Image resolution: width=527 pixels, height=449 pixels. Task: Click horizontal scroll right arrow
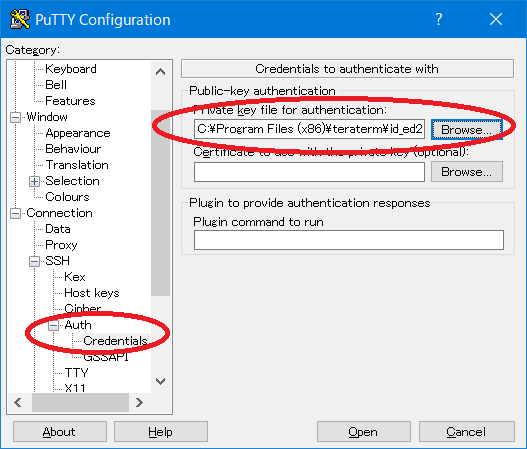click(x=139, y=402)
